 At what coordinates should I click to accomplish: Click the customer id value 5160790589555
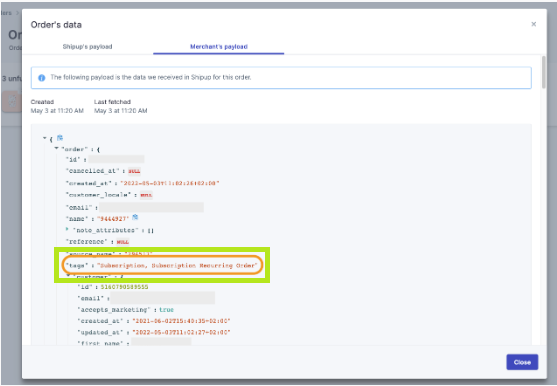(x=124, y=287)
